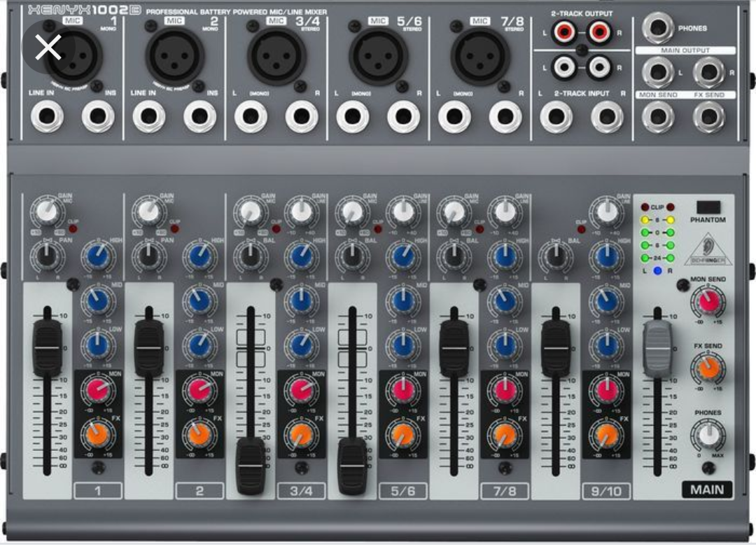
Task: Click the black MAIN label
Action: [x=707, y=489]
